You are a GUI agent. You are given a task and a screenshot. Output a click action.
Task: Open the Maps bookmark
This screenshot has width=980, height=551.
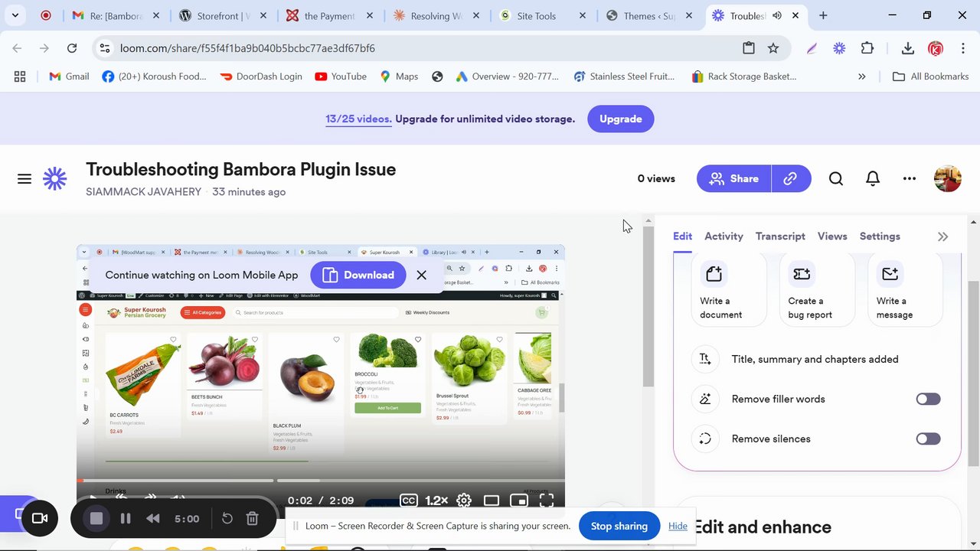click(399, 77)
